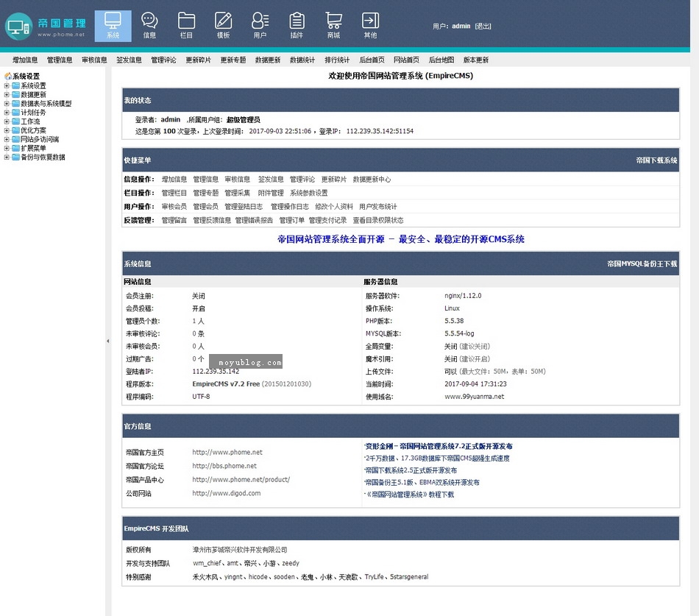Click 修改个人资料 quick menu link
Screen dimensions: 699x616
click(334, 207)
